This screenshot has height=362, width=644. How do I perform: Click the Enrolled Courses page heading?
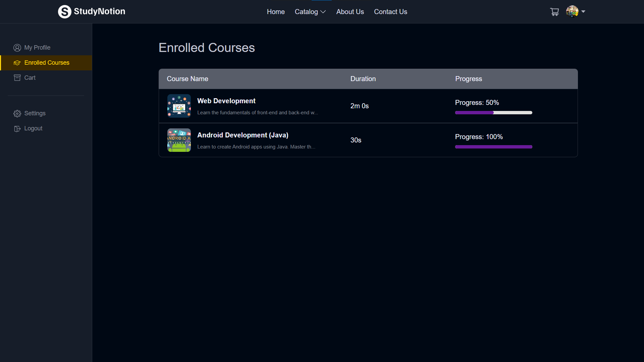(207, 48)
